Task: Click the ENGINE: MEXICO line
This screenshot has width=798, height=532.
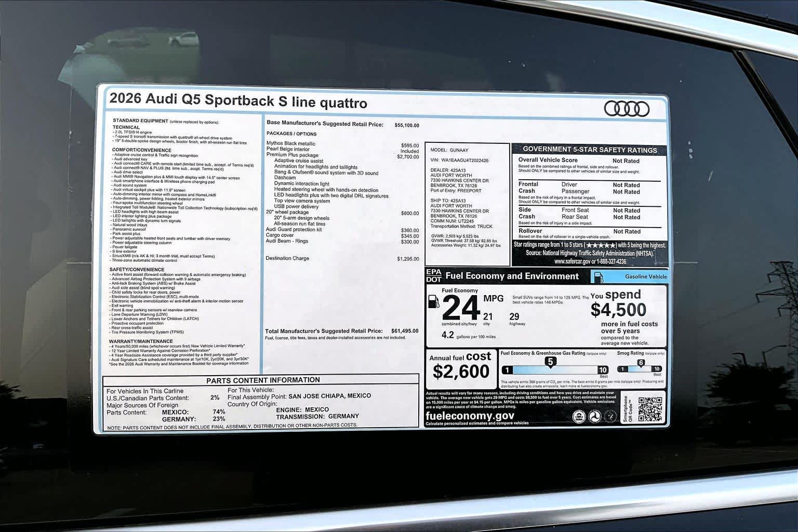Action: (302, 409)
